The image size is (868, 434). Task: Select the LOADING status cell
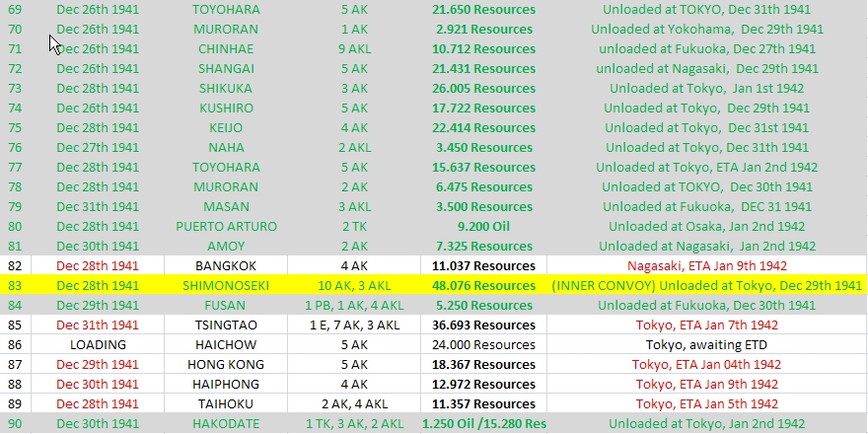[98, 345]
